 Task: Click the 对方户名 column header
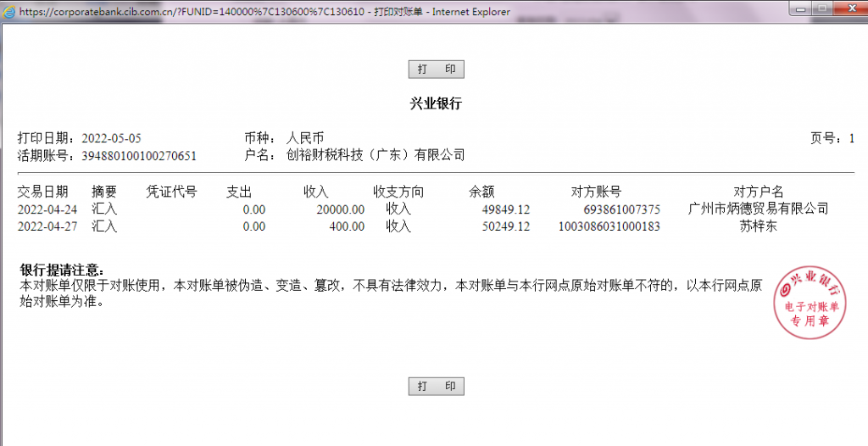click(759, 192)
